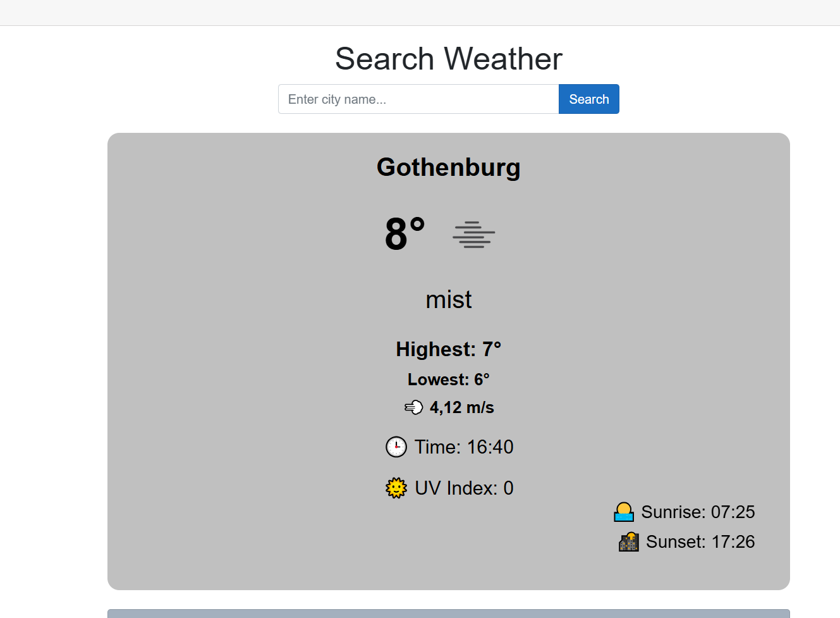Click the blue-gray card below Gothenburg
This screenshot has width=840, height=618.
point(448,614)
